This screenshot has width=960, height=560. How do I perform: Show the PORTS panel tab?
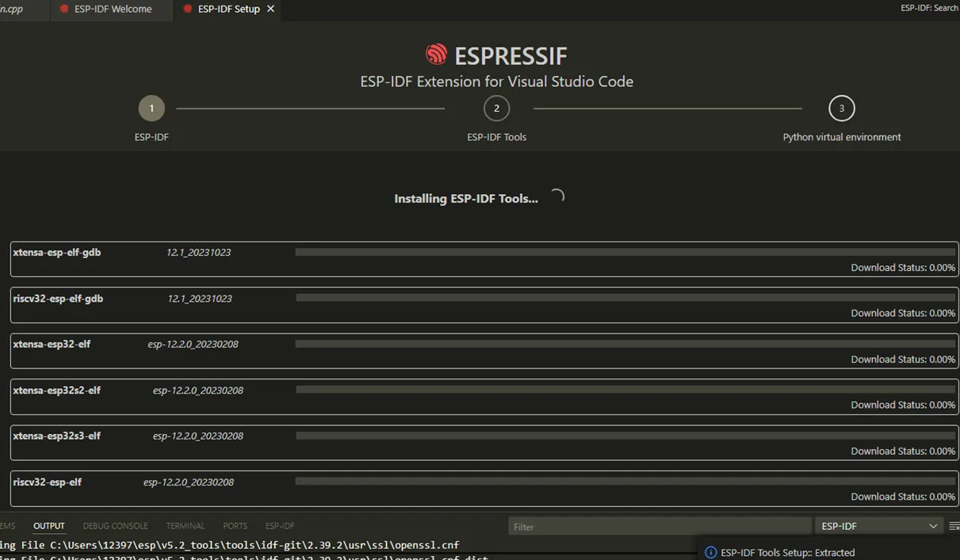235,526
